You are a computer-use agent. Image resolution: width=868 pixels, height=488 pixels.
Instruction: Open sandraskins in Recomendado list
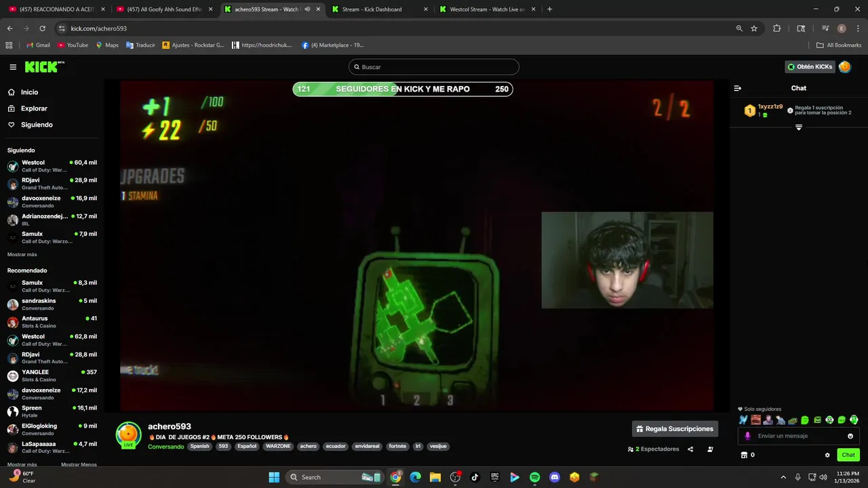point(52,304)
